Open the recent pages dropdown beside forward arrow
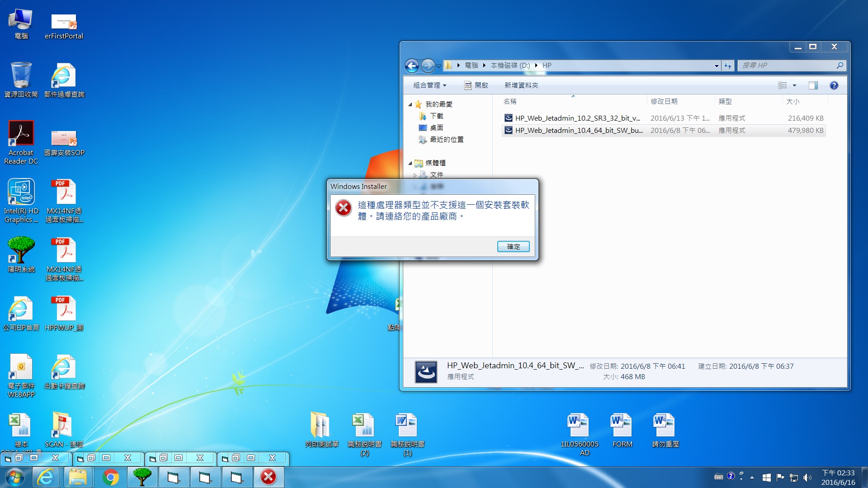 tap(439, 66)
